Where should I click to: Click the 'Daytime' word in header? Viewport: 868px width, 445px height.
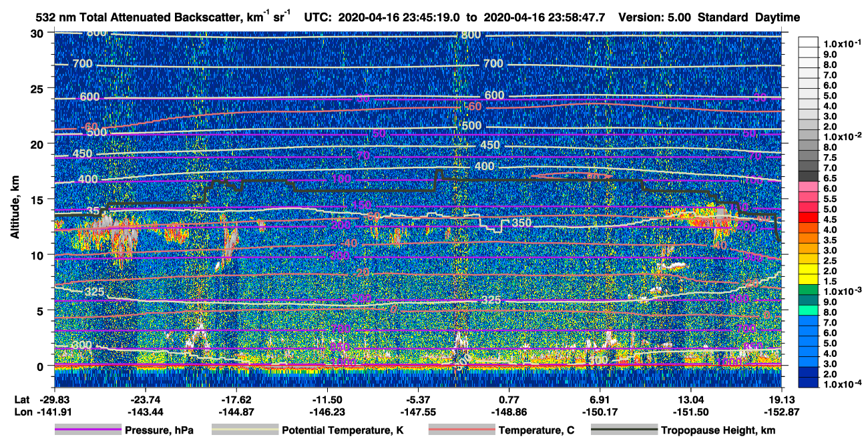pyautogui.click(x=777, y=18)
